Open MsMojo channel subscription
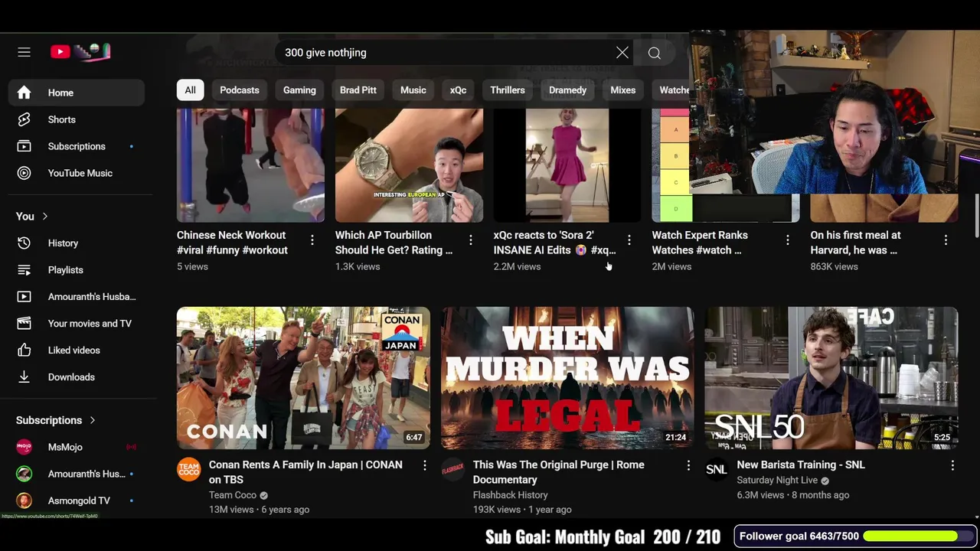The height and width of the screenshot is (551, 980). click(x=77, y=447)
